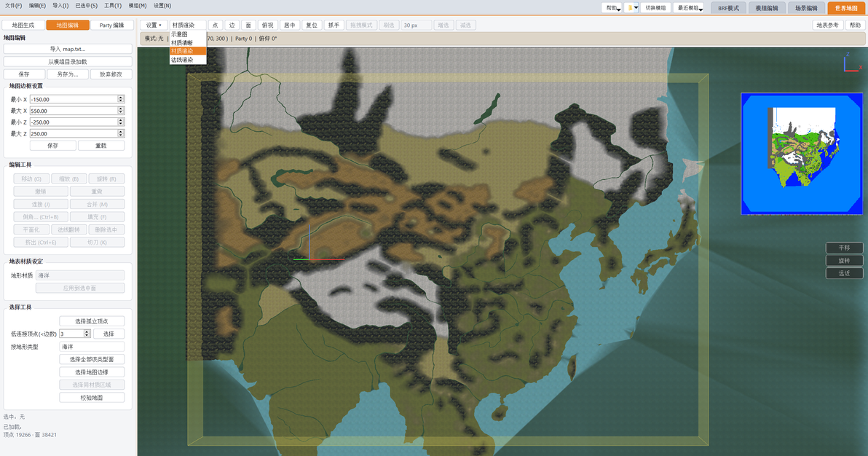
Task: Toggle 点 (vertex) selection mode
Action: 216,25
